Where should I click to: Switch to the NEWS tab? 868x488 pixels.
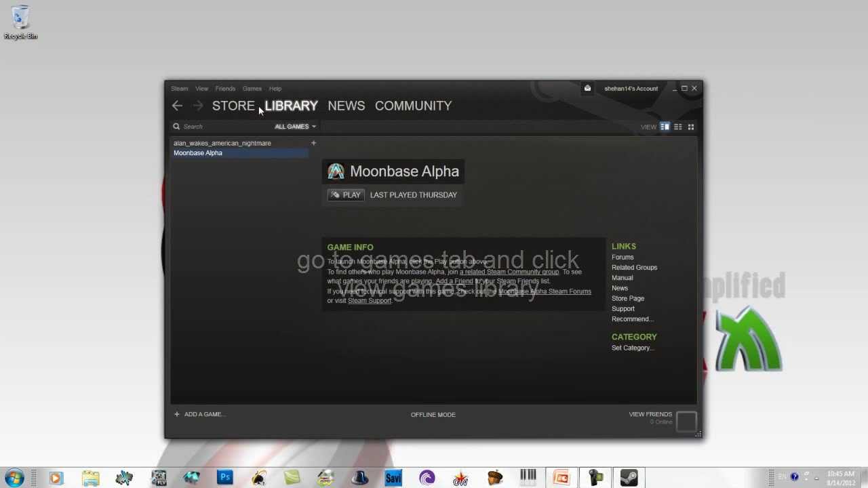coord(346,106)
